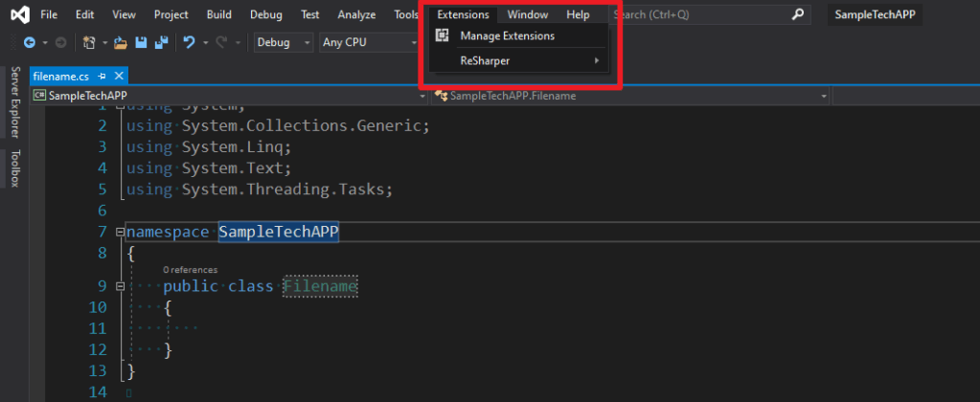980x402 pixels.
Task: Save the file with the Save icon
Action: (141, 43)
